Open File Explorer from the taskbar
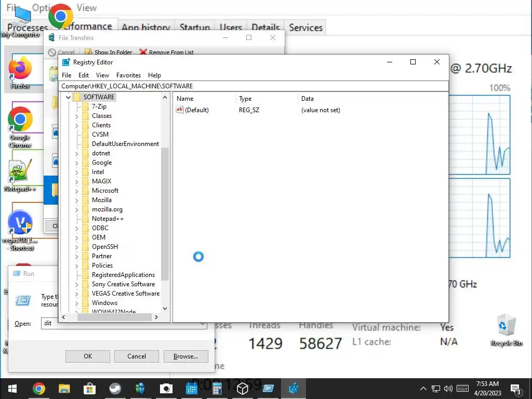 pos(64,389)
